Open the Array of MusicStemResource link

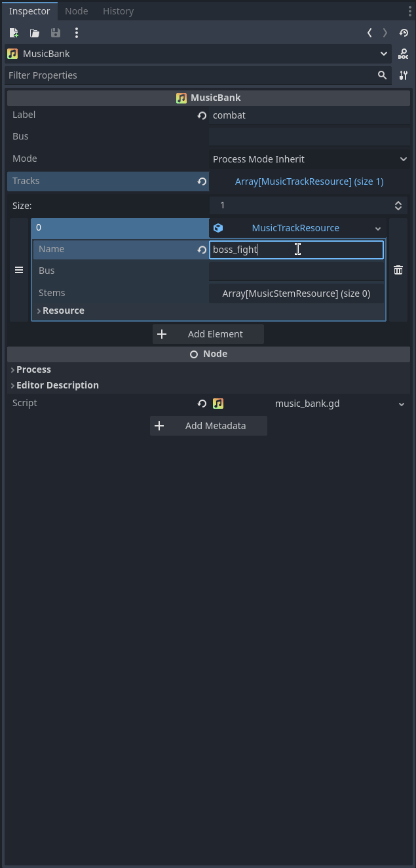pyautogui.click(x=296, y=293)
